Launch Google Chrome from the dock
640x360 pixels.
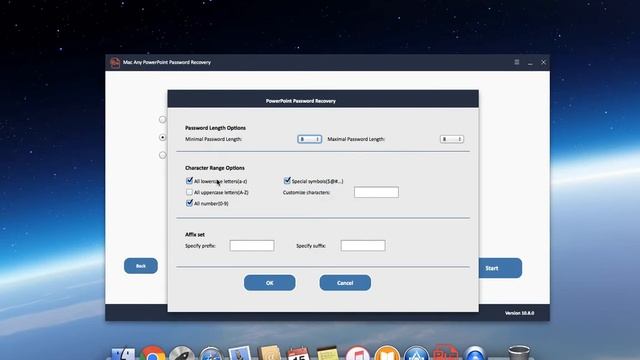click(x=153, y=353)
